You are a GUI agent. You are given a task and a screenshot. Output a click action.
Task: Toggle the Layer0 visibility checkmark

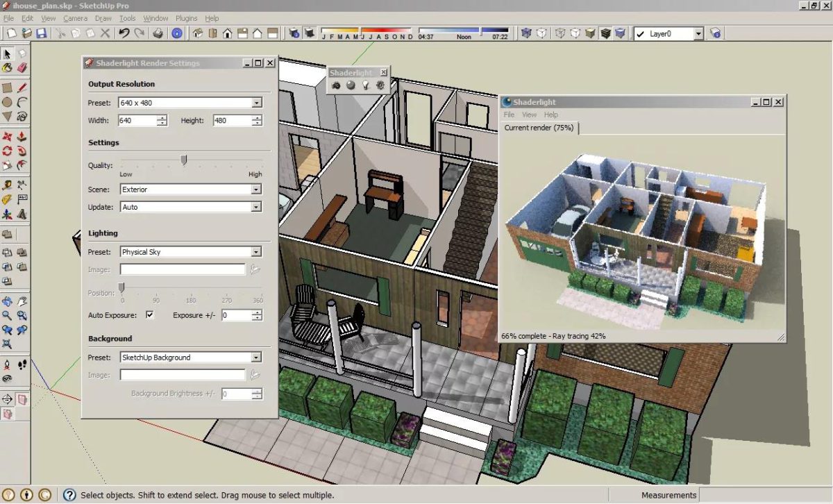tap(639, 33)
